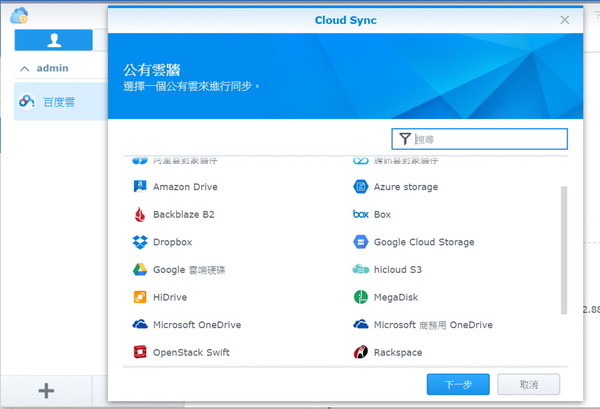Add a new connection with plus
This screenshot has height=409, width=600.
46,391
